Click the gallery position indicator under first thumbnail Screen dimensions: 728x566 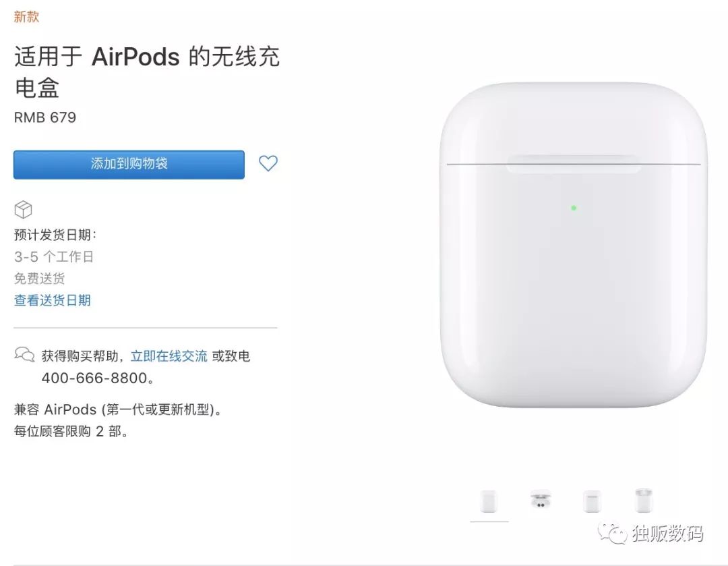click(489, 520)
